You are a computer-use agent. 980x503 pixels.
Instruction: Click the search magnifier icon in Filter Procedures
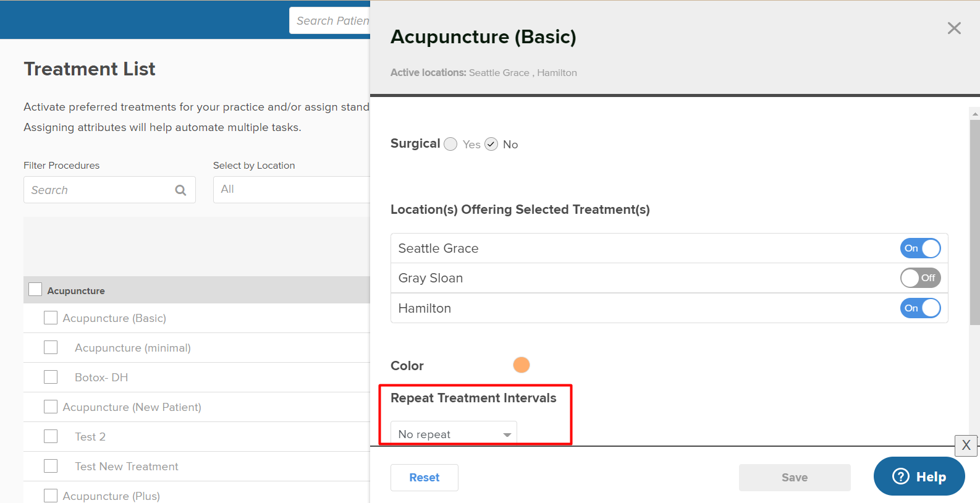(x=180, y=190)
